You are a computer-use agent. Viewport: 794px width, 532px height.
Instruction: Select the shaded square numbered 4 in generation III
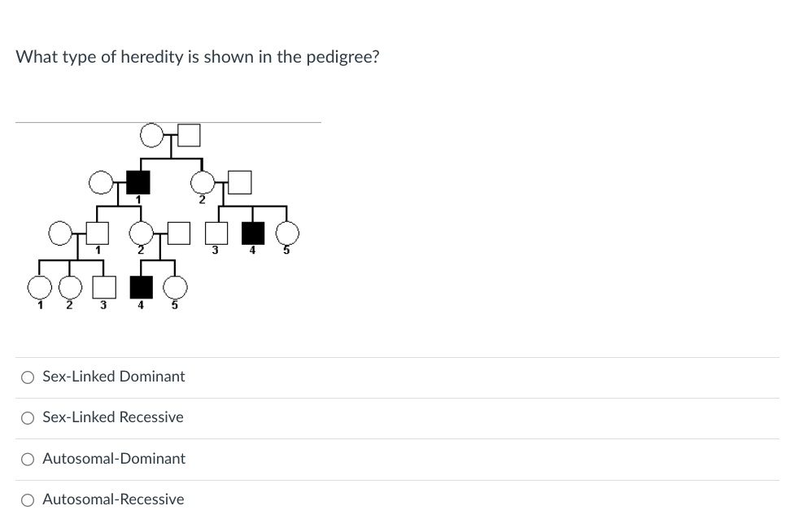point(252,233)
